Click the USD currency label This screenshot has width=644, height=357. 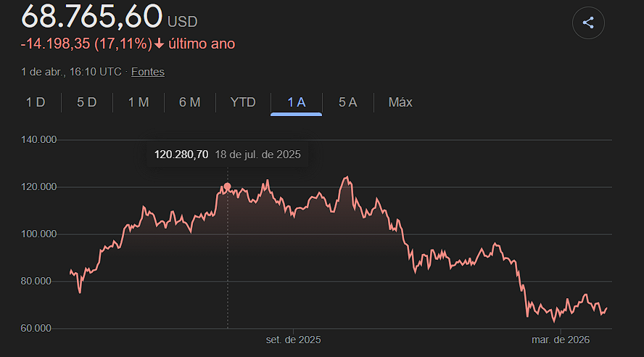pos(182,22)
